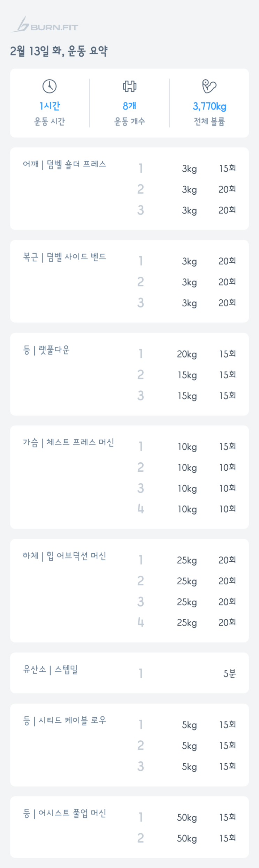Select the 8개 exercise count value
Viewport: 259px width, 868px height.
pyautogui.click(x=129, y=106)
